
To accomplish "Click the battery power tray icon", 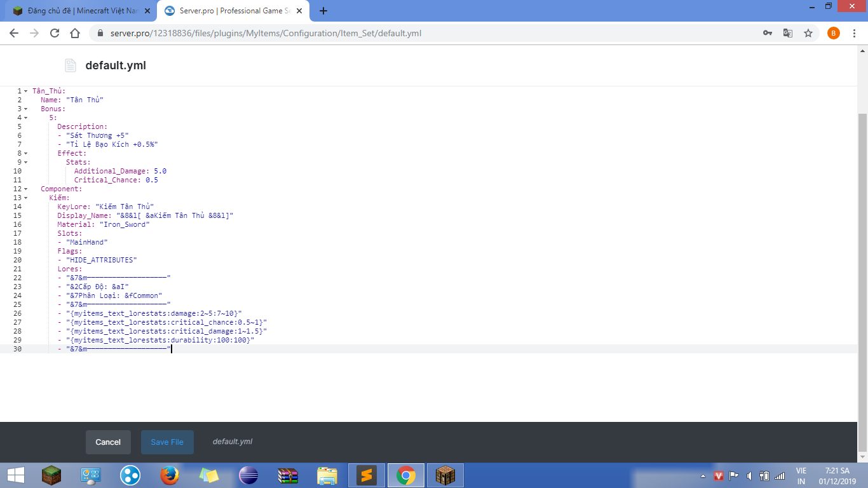I will pos(764,476).
